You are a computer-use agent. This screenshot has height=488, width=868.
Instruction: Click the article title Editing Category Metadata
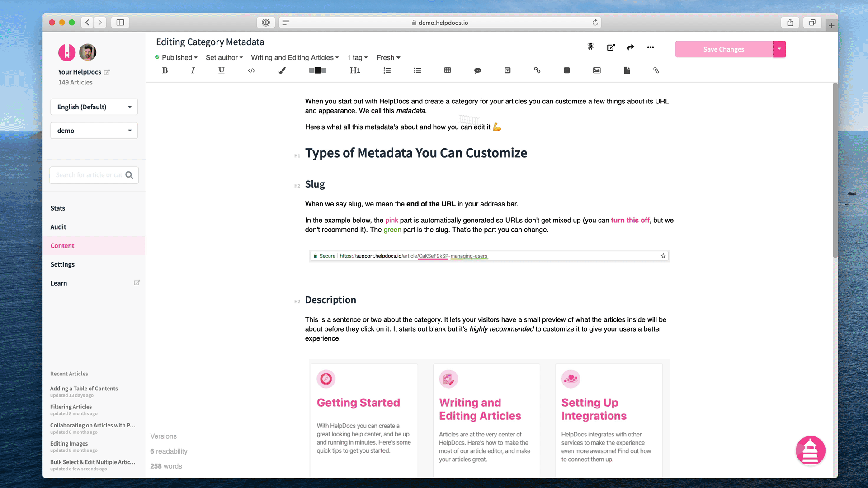coord(210,42)
